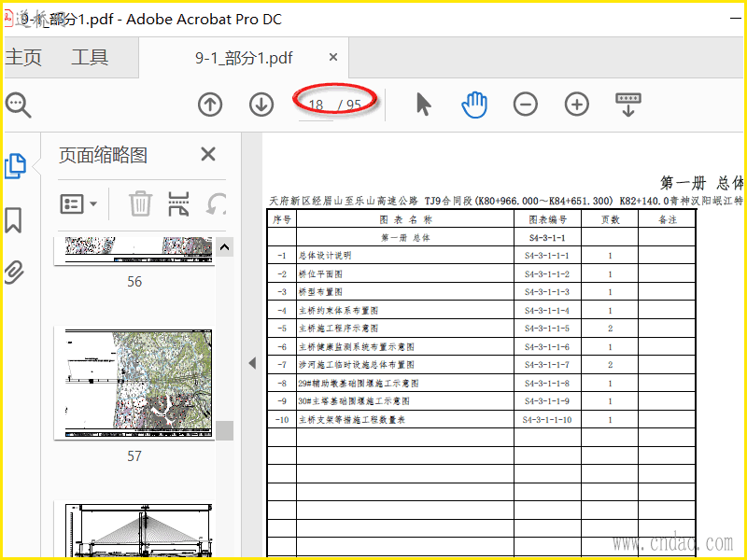747x560 pixels.
Task: Select page thumbnail 57
Action: point(134,383)
